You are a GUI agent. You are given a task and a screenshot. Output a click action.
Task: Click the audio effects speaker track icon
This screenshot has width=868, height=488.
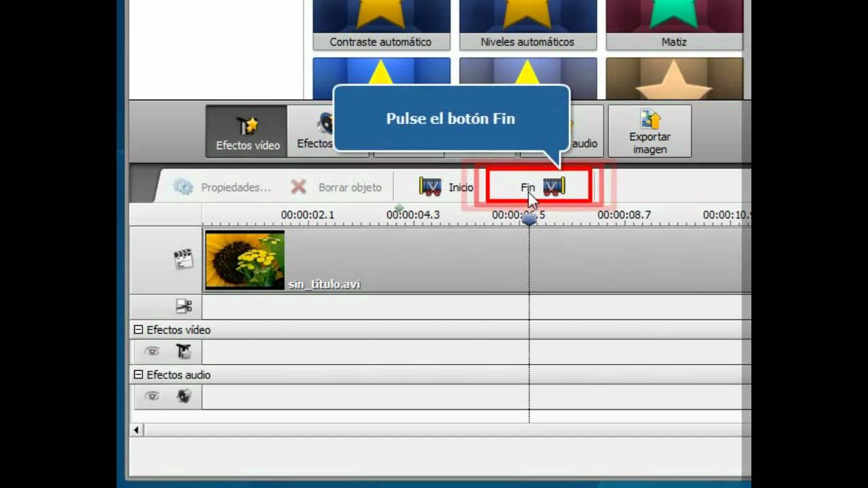(x=184, y=396)
